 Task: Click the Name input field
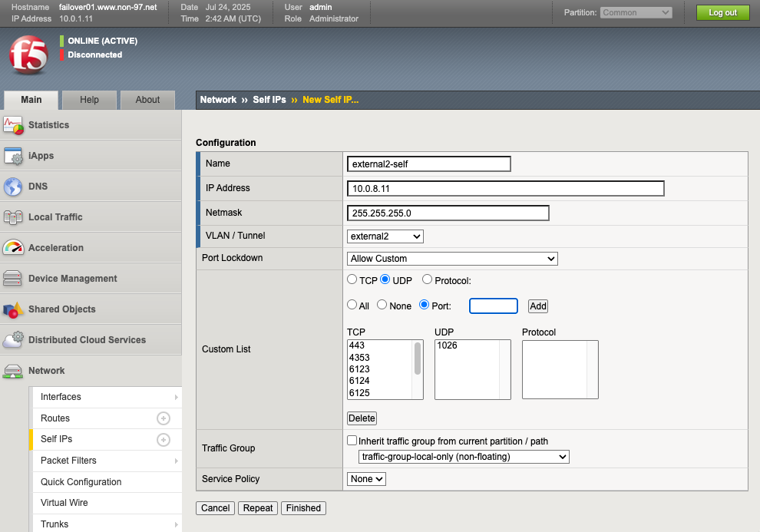429,164
